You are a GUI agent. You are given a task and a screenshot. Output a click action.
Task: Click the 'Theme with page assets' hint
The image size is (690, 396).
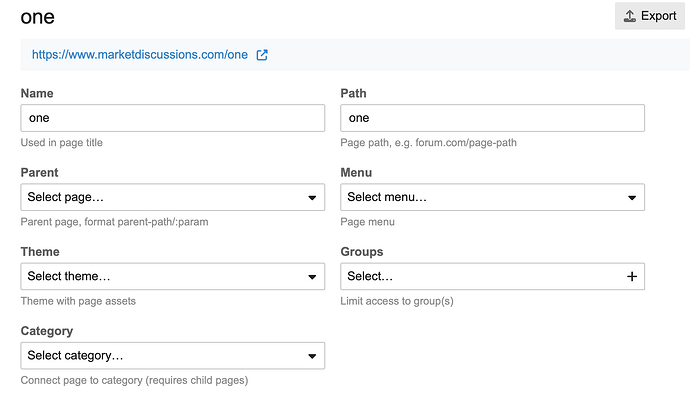click(x=78, y=301)
